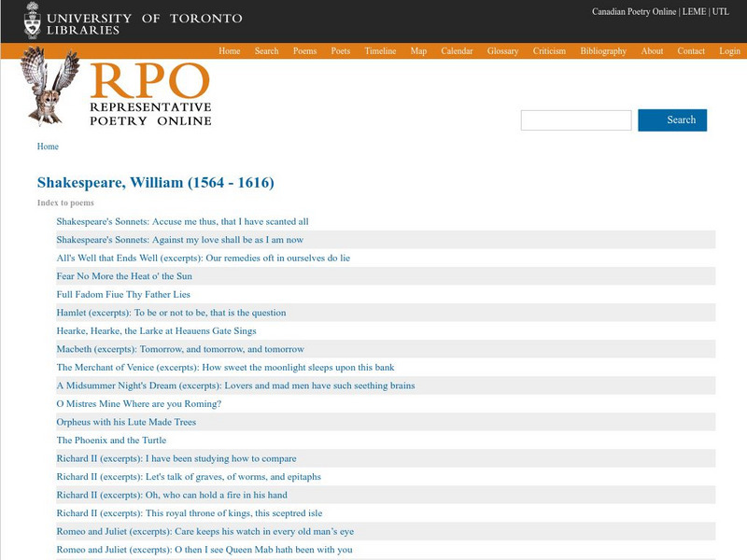Click the Shakespeare, William (1564 - 1616) heading
This screenshot has height=560, width=747.
coord(156,182)
